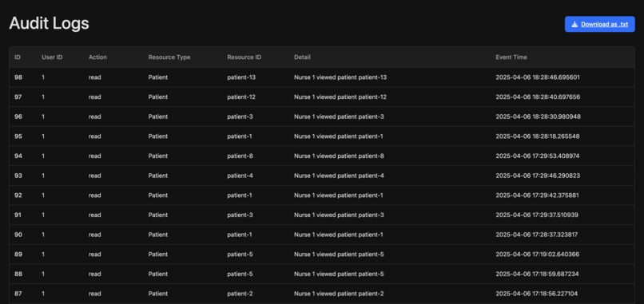Click log ID 92
Screen dimensions: 644x304
(18, 195)
